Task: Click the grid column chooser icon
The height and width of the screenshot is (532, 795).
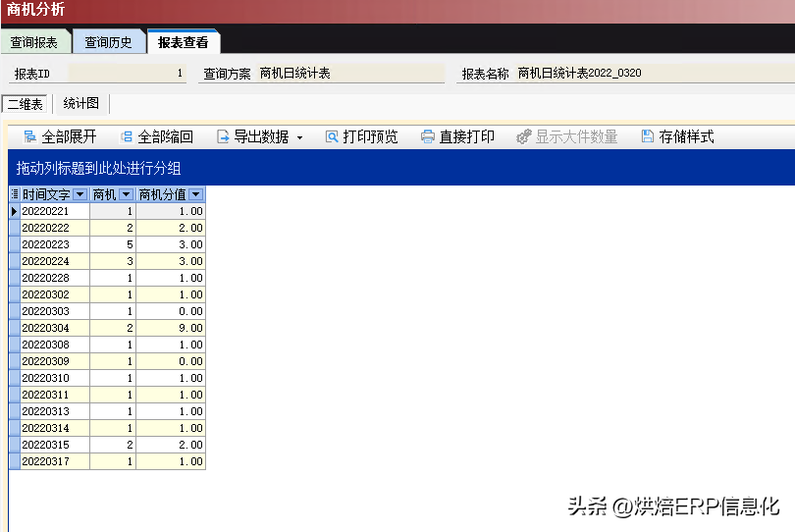Action: coord(15,193)
